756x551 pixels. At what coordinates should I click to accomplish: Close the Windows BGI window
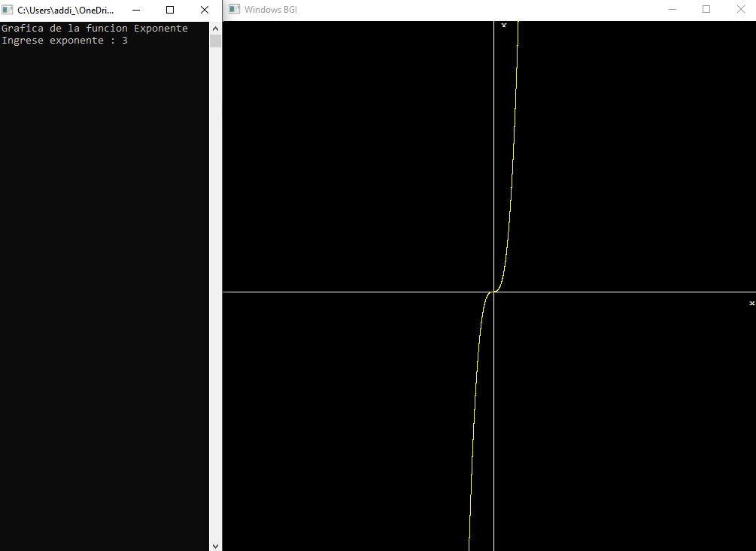point(740,9)
